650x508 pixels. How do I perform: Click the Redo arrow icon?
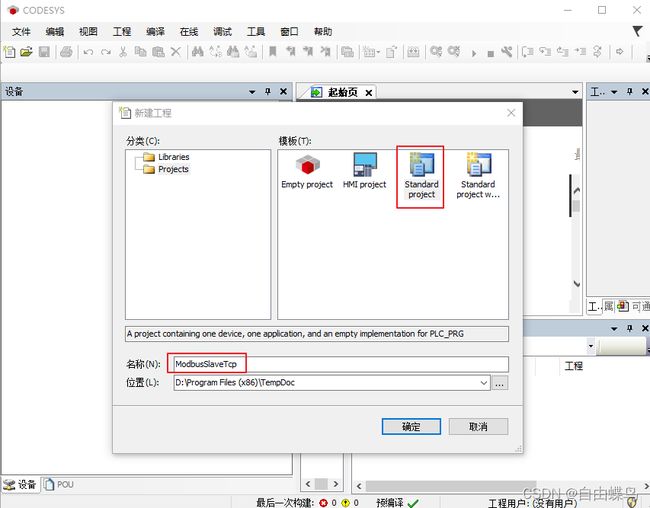[x=106, y=52]
